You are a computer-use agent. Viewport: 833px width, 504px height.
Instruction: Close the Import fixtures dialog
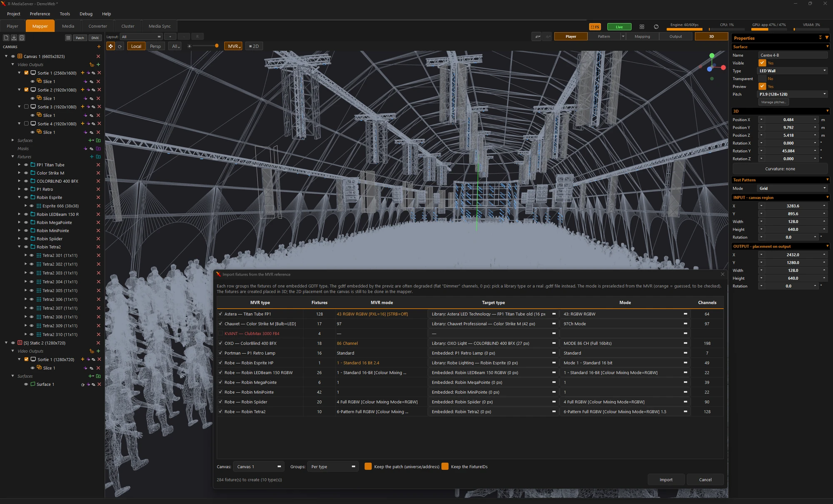coord(723,274)
